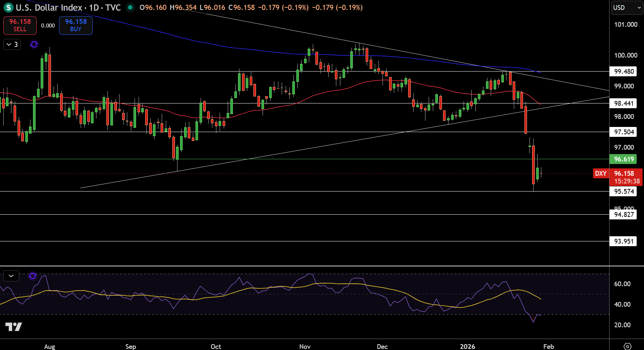Click the countdown timer 15:29:38
The image size is (644, 350).
[627, 181]
